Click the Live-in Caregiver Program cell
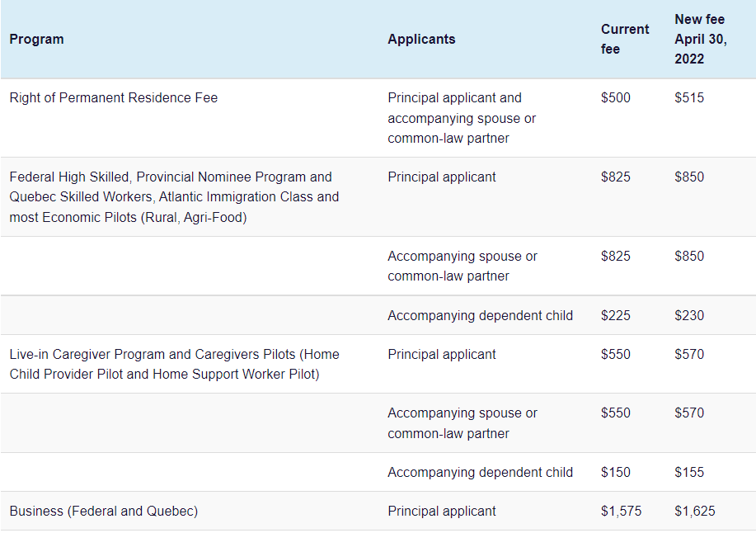The width and height of the screenshot is (756, 533). click(x=174, y=365)
